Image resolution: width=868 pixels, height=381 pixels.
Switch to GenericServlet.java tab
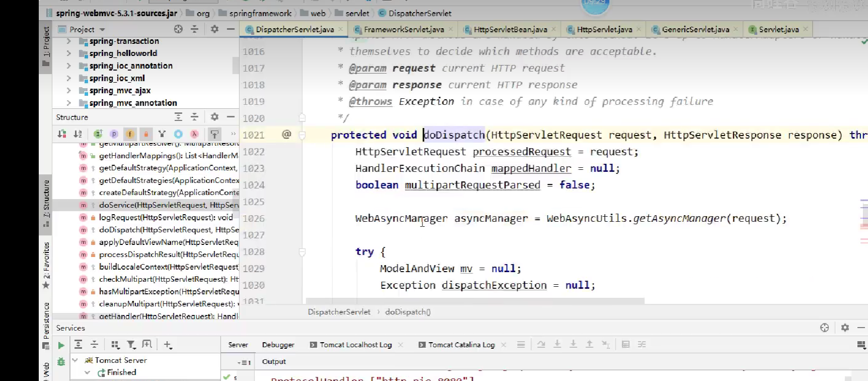pyautogui.click(x=695, y=30)
